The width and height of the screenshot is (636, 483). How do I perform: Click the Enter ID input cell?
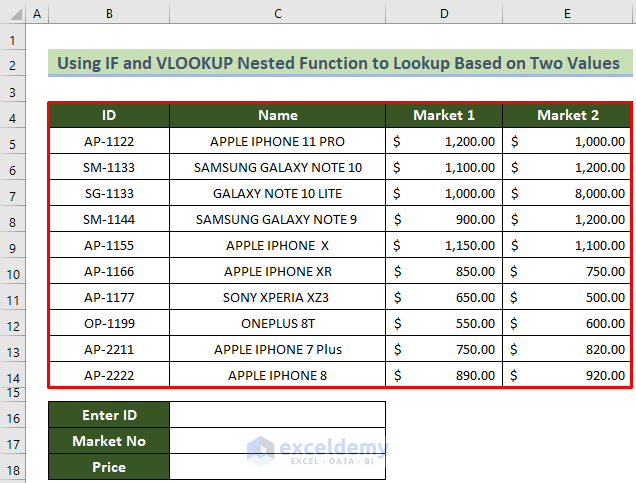(x=277, y=415)
